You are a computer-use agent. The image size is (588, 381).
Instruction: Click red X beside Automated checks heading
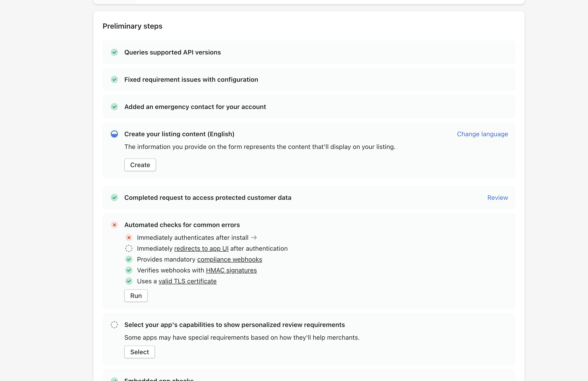coord(114,225)
